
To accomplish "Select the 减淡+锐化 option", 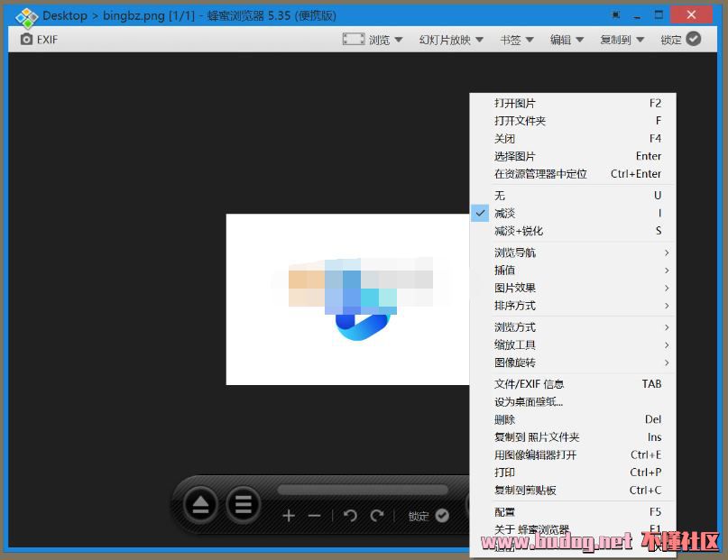I will pyautogui.click(x=573, y=231).
